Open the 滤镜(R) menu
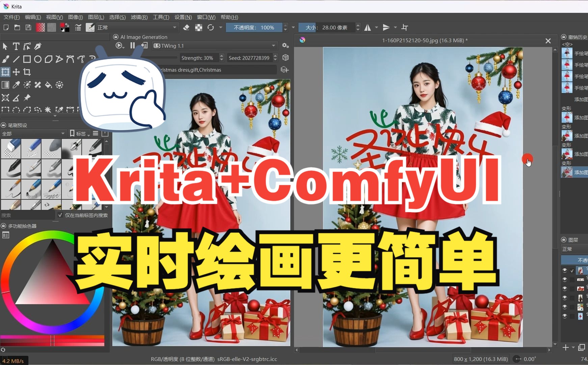Screen dimensions: 588x365 (x=139, y=17)
